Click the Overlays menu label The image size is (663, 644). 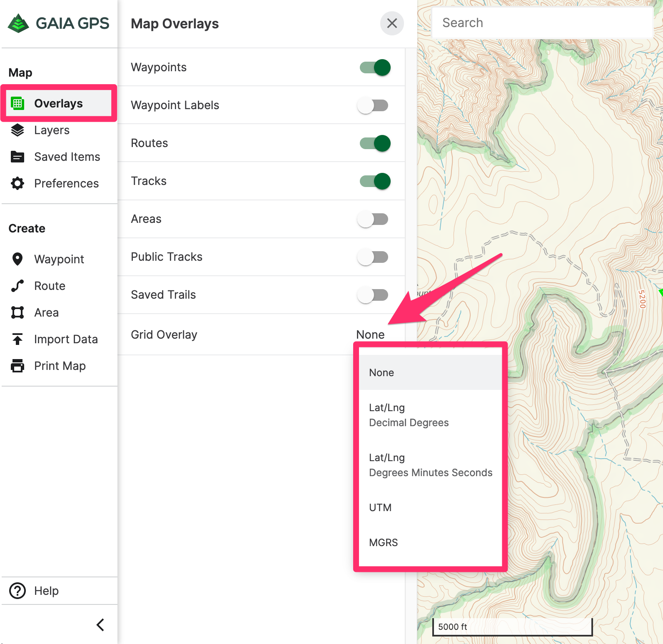[58, 103]
